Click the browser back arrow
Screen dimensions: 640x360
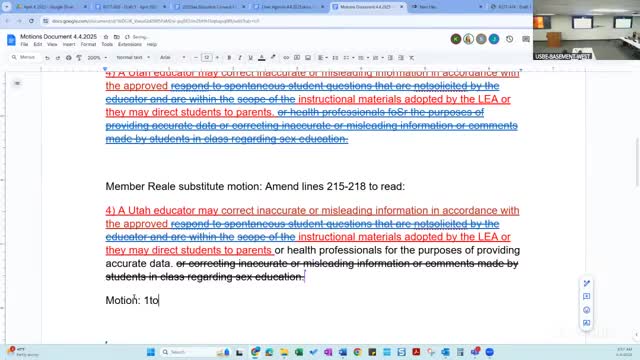(7, 21)
